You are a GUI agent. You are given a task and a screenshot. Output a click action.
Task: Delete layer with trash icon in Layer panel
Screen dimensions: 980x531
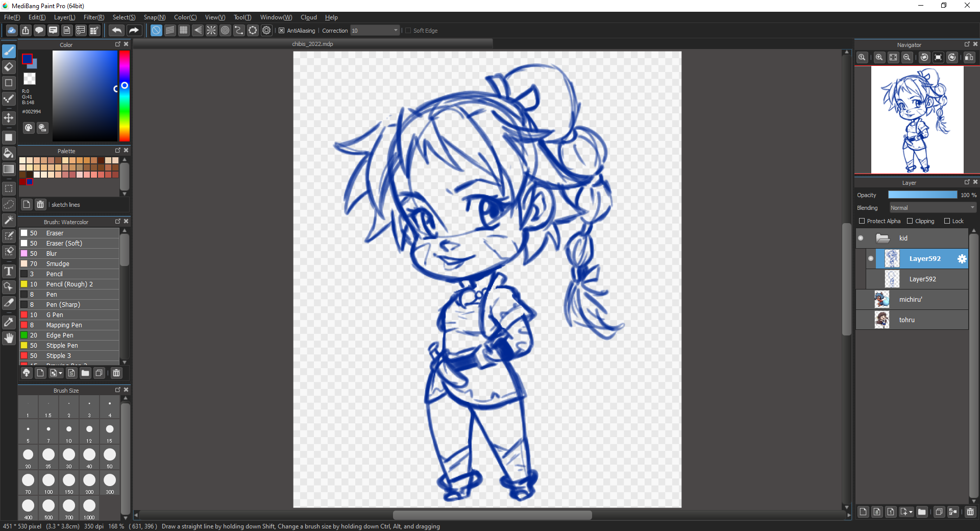tap(970, 512)
